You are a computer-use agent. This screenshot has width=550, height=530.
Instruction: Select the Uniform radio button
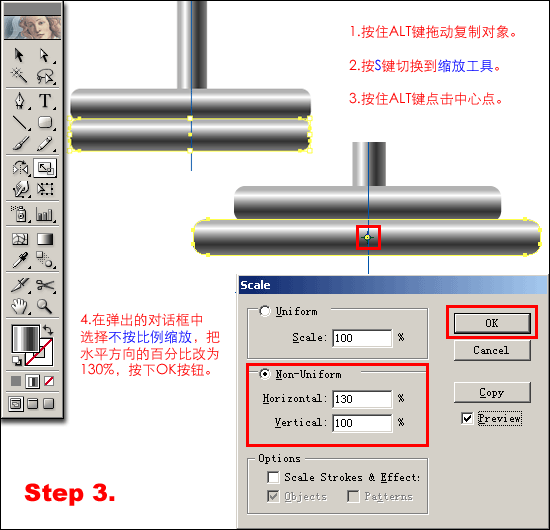(265, 311)
